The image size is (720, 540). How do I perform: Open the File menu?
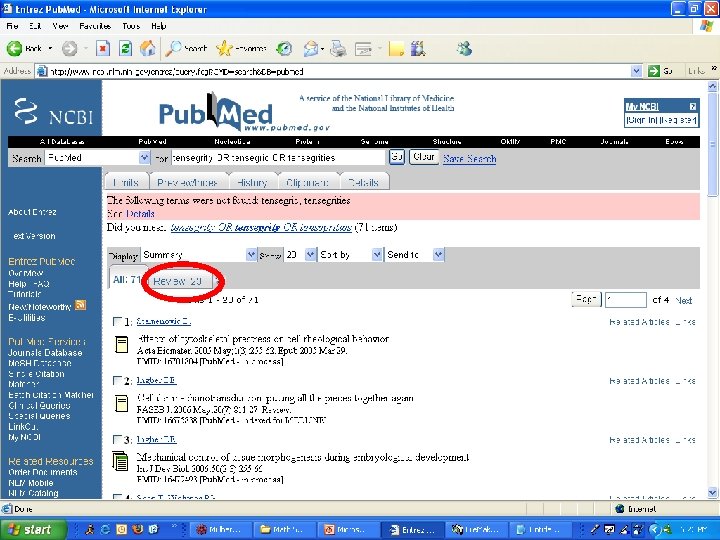pyautogui.click(x=12, y=26)
